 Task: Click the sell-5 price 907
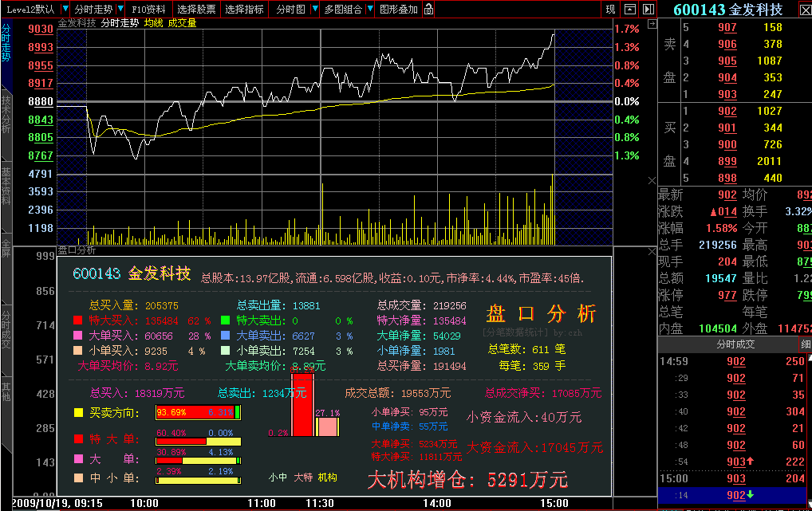727,27
